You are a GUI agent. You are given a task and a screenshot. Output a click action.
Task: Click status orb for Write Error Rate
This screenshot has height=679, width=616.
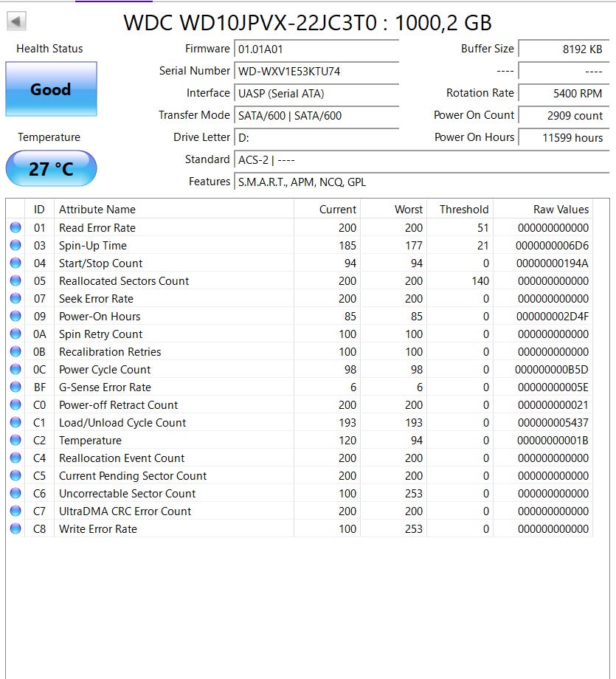point(15,528)
